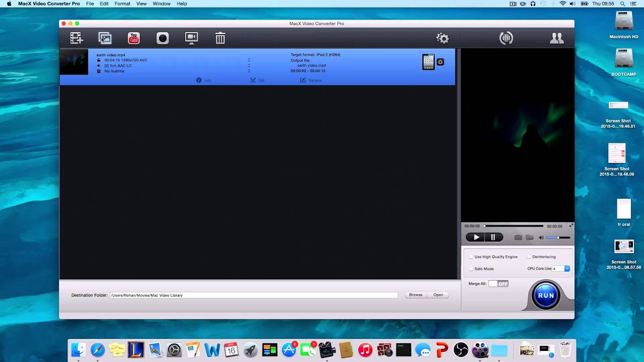Mute the preview with speaker icon
Image resolution: width=644 pixels, height=362 pixels.
pyautogui.click(x=541, y=237)
